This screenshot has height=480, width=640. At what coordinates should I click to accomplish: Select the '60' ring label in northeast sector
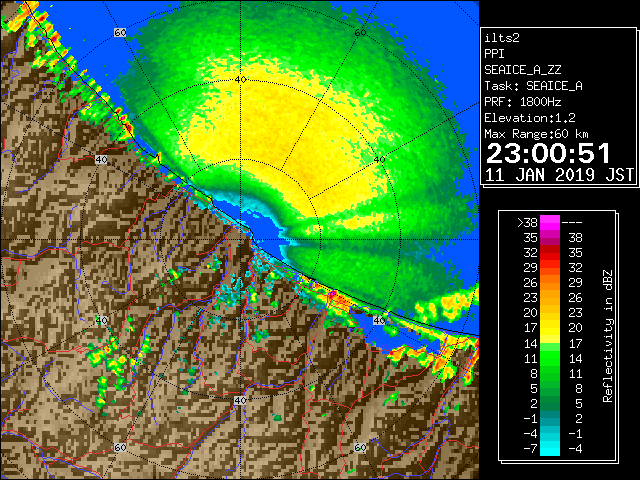[360, 33]
